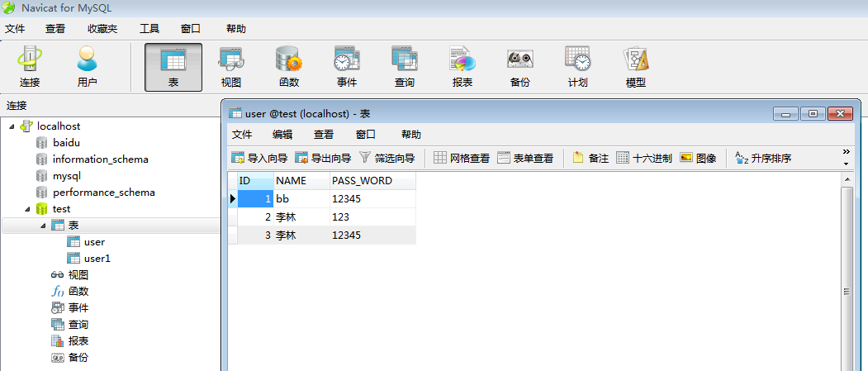Select 视图 node under test database
Image resolution: width=868 pixels, height=371 pixels.
[x=78, y=275]
